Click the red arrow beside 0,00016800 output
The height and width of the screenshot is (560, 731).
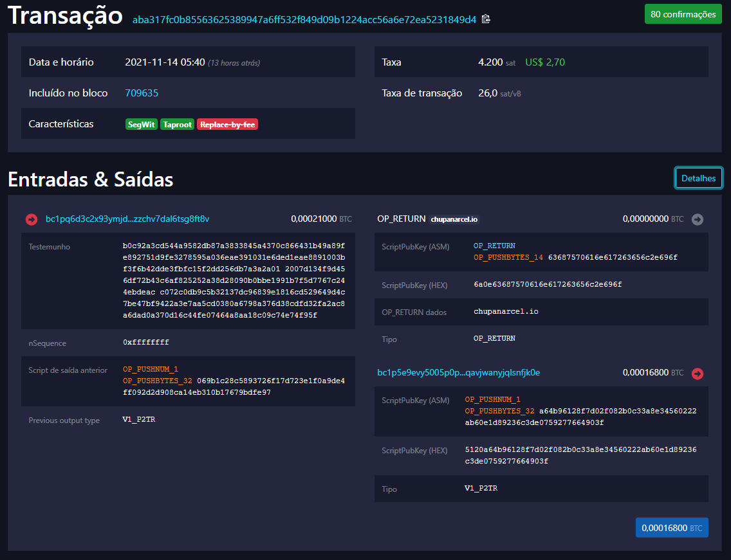point(698,373)
